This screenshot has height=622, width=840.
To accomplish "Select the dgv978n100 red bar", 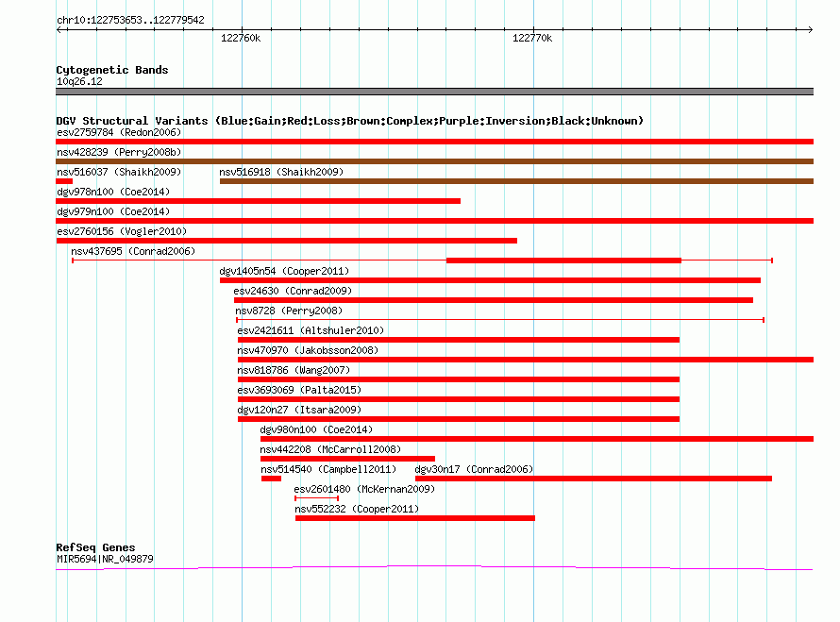I will 259,201.
